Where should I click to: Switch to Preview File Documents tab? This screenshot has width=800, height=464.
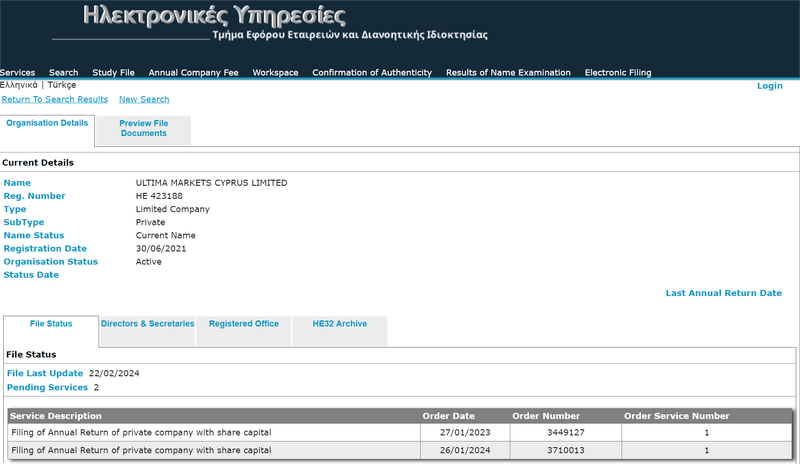143,130
